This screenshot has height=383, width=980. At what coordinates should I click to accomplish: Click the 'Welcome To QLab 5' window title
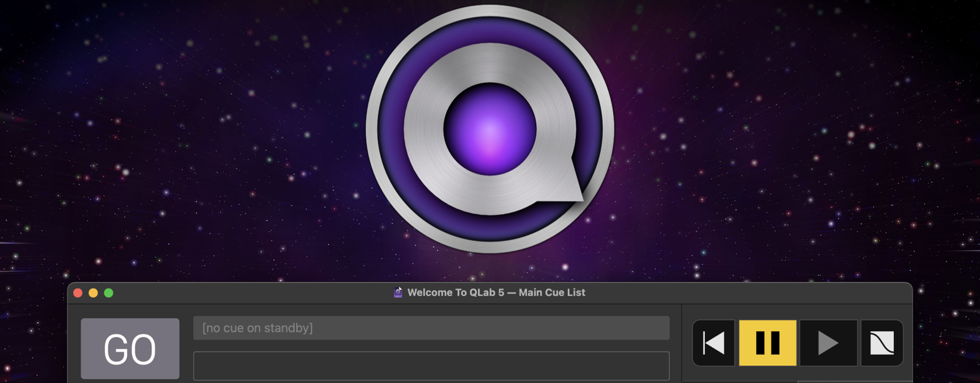[x=496, y=292]
